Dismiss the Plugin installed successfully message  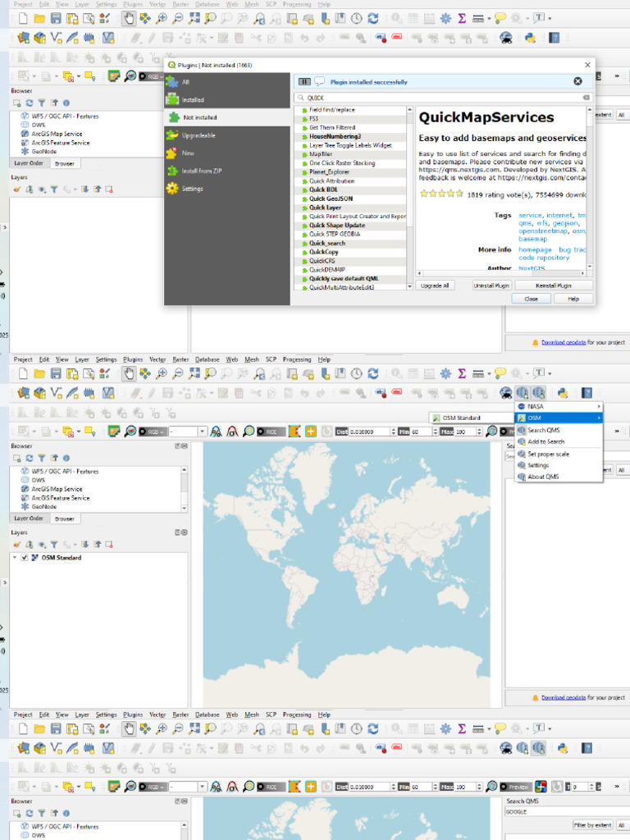[577, 81]
